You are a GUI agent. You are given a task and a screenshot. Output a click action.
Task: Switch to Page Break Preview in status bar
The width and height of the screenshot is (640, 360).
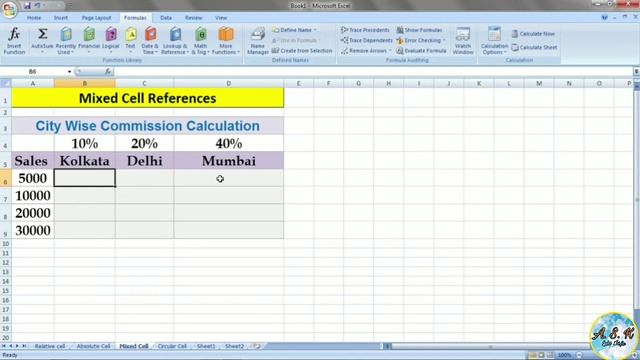coord(550,355)
